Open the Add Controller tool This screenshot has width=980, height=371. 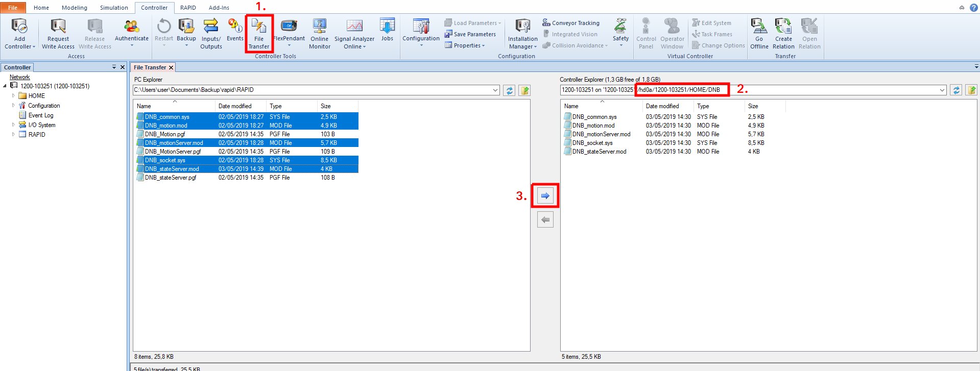19,34
